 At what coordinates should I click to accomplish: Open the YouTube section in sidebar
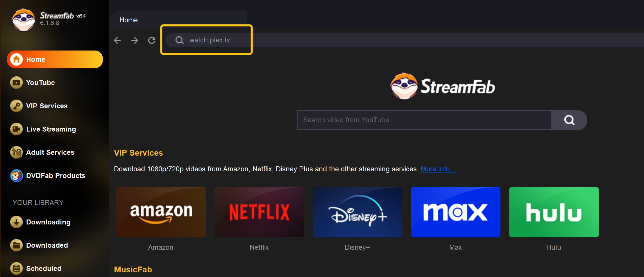[40, 83]
